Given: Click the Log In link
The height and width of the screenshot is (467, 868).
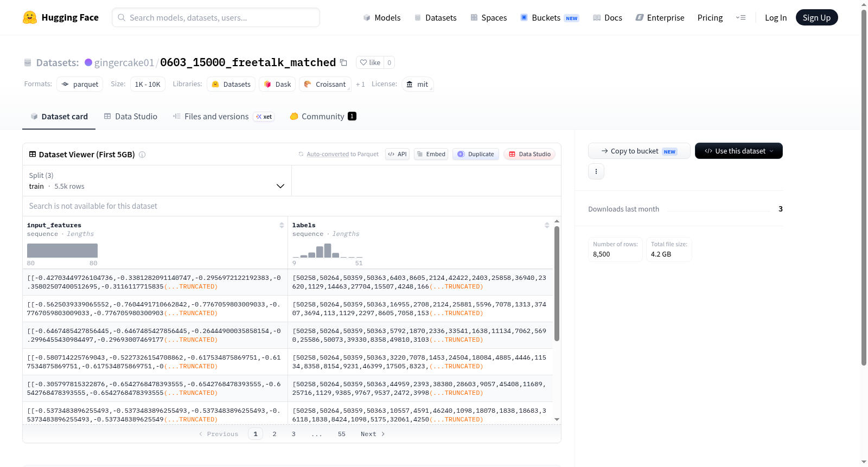Looking at the screenshot, I should 776,18.
